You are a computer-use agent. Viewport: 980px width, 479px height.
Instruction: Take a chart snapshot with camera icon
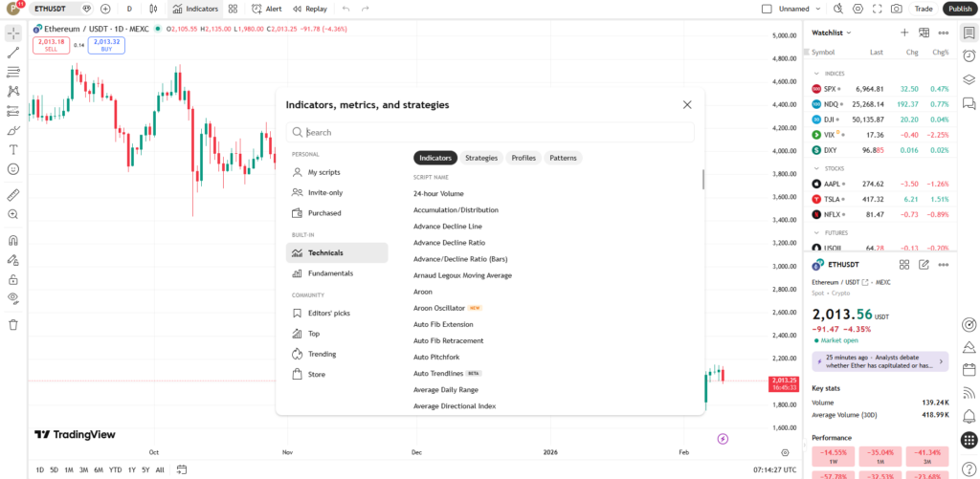[x=896, y=9]
